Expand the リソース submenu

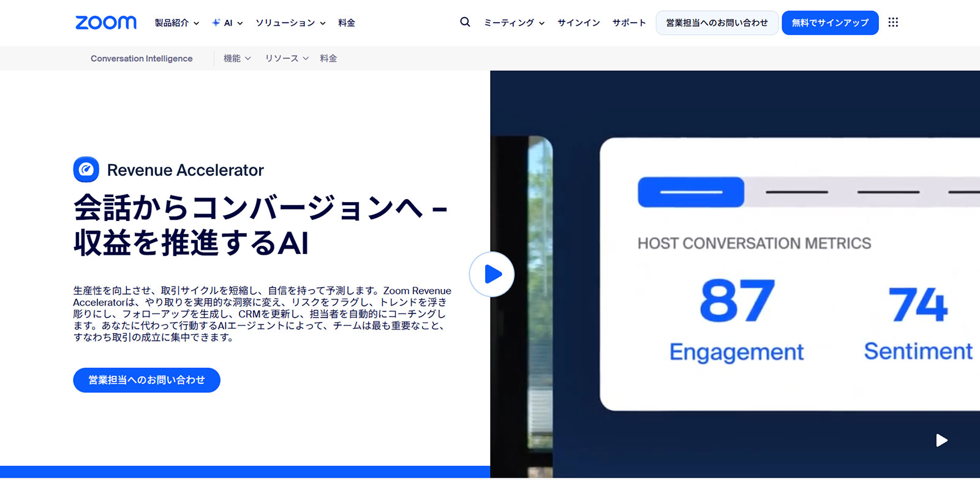286,58
